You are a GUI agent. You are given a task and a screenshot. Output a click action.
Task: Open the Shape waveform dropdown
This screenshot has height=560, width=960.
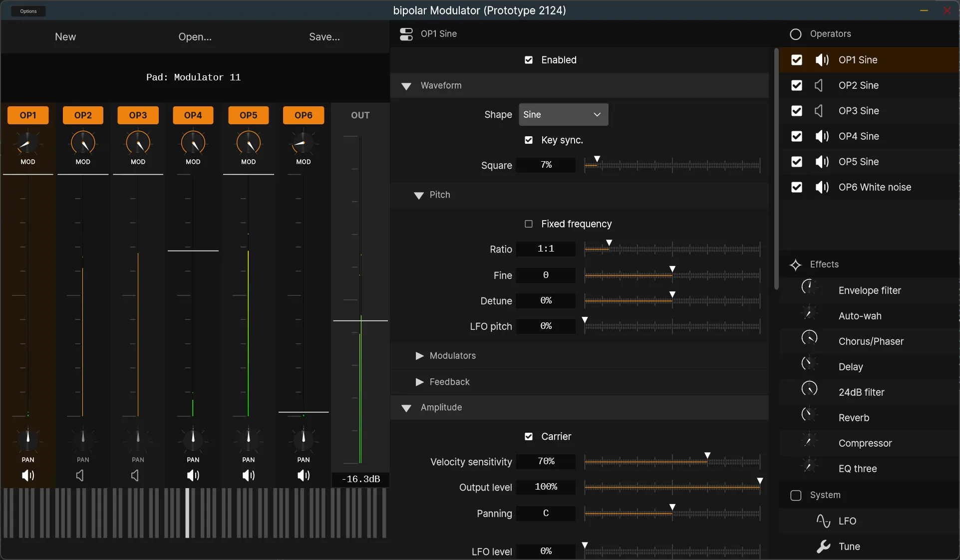563,115
